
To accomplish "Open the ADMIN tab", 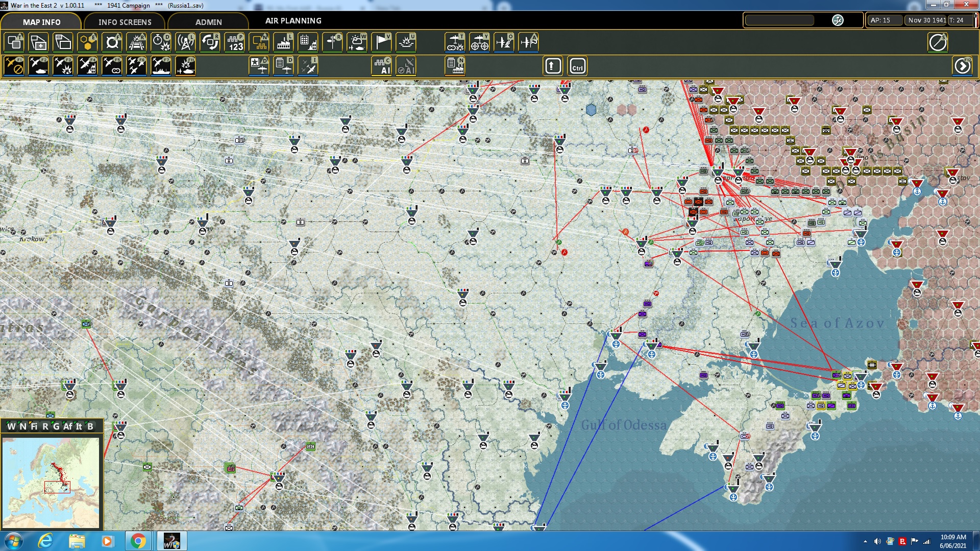I will tap(208, 22).
